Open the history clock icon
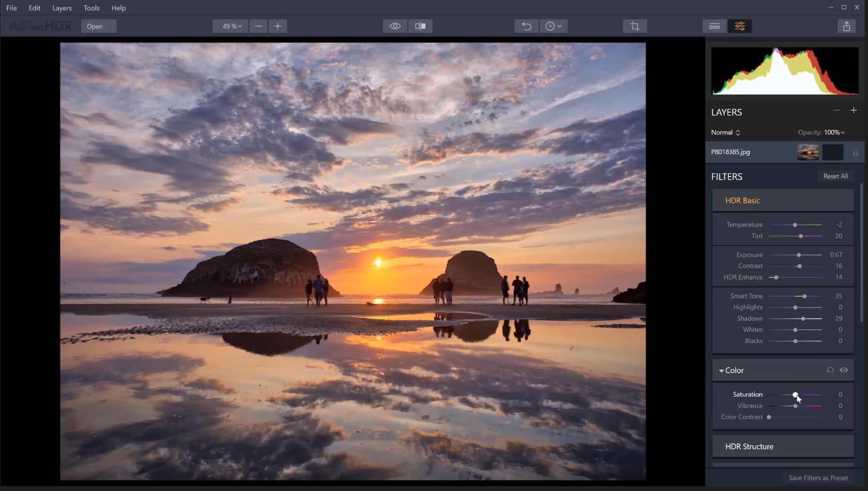 553,26
